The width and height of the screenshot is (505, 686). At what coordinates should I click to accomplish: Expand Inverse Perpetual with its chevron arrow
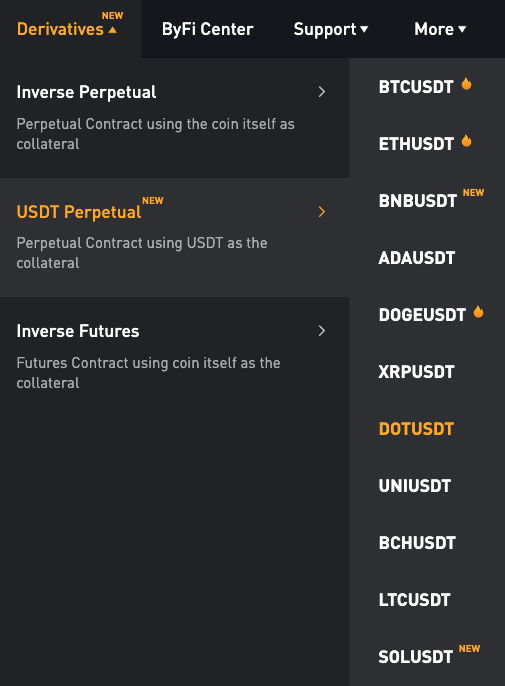322,92
